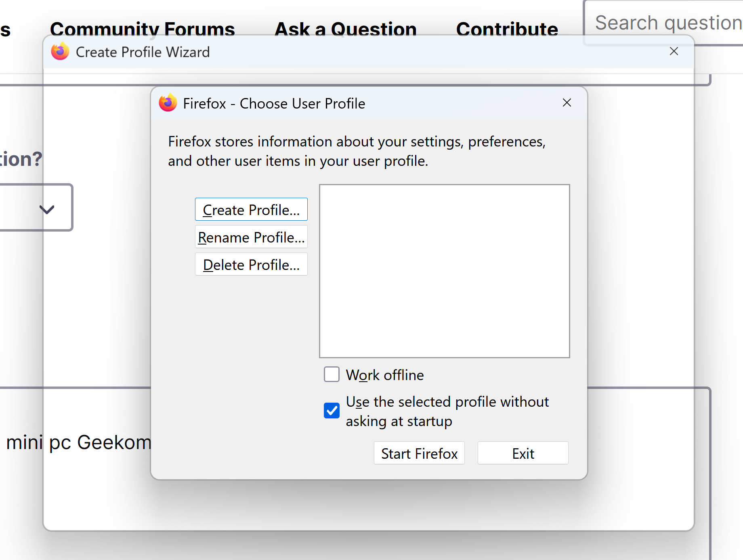Expand the dropdown chevron on the webpage
The image size is (743, 560).
pyautogui.click(x=47, y=209)
